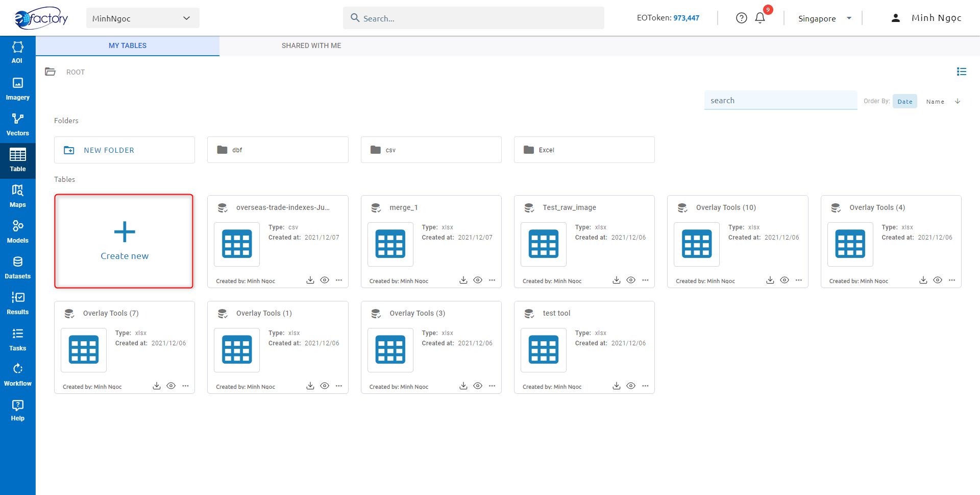The height and width of the screenshot is (495, 980).
Task: Download the Test_raw_image table
Action: pos(616,280)
